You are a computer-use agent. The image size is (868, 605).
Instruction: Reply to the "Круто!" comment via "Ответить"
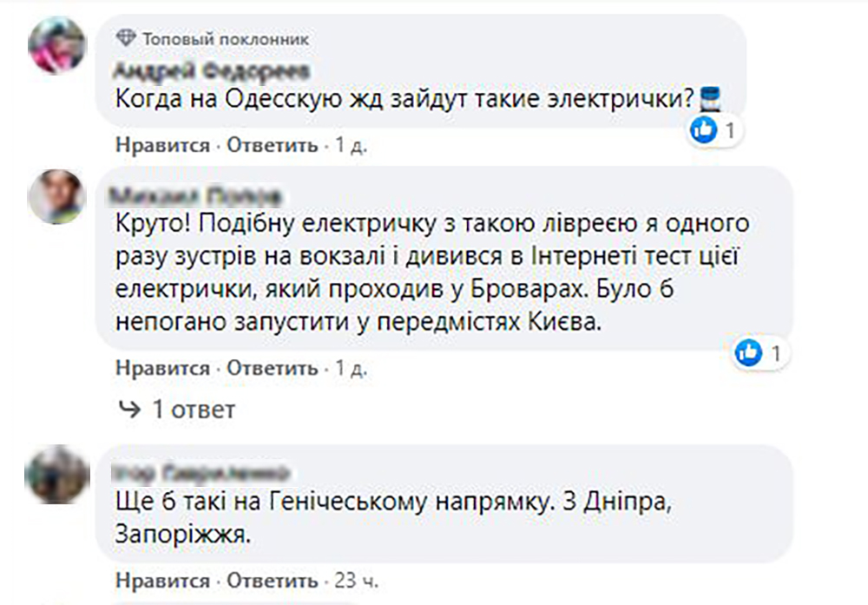click(x=273, y=369)
